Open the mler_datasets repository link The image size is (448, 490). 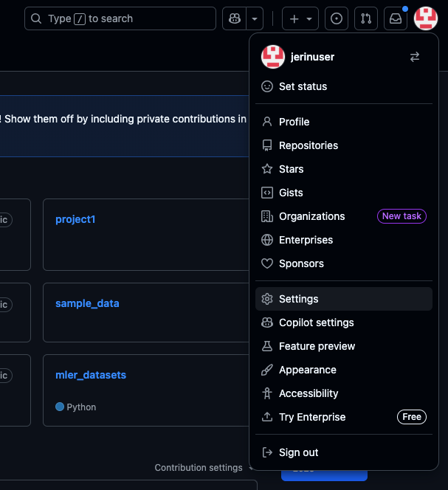[91, 375]
